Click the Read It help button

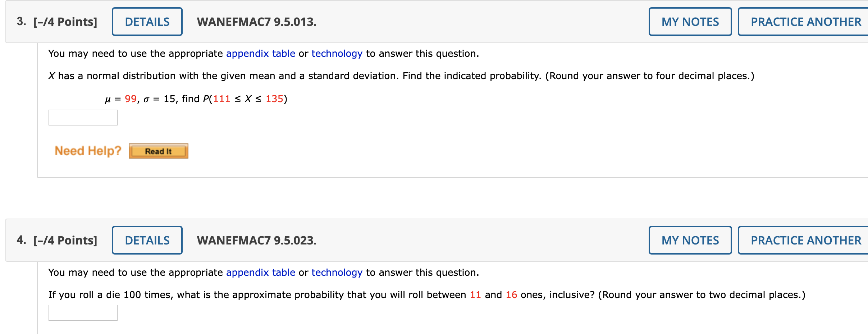(x=159, y=151)
